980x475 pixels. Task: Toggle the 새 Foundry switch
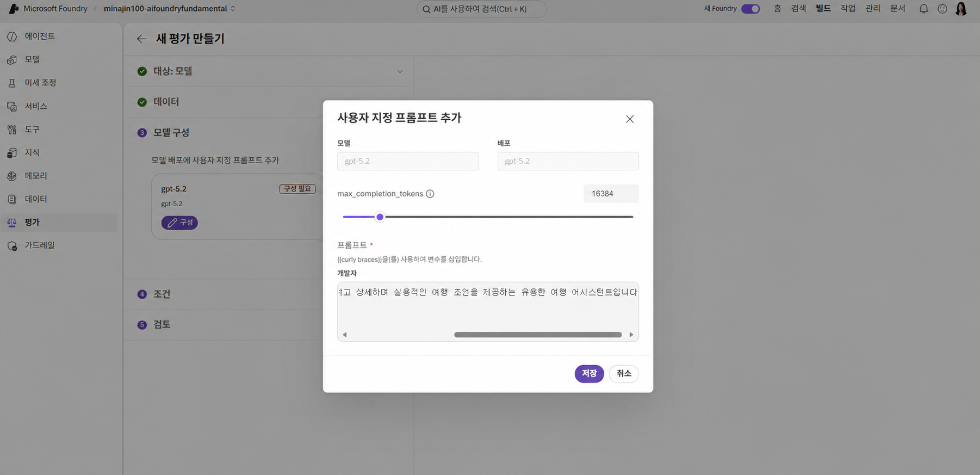pos(750,9)
